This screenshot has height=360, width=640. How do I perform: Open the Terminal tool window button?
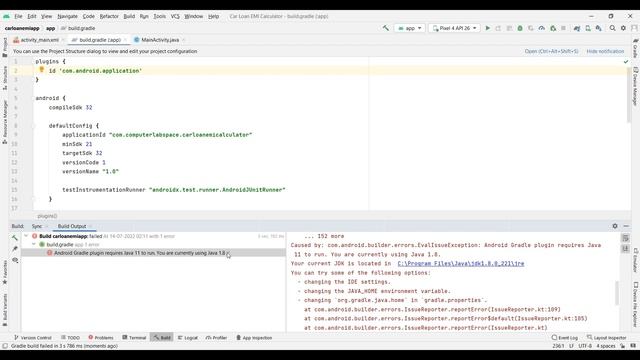134,338
